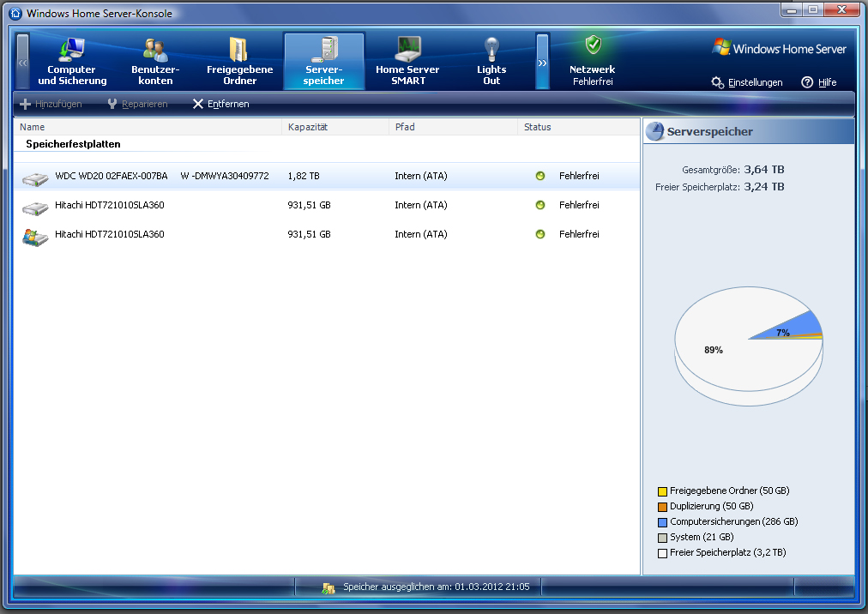This screenshot has height=614, width=868.
Task: Sort by the Kapazität column header
Action: [335, 127]
